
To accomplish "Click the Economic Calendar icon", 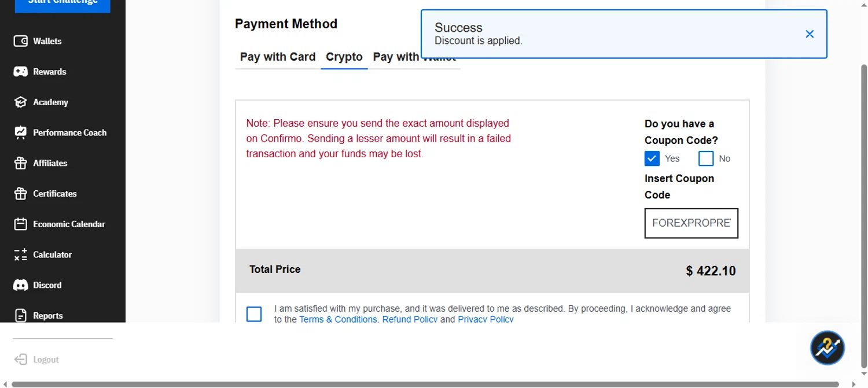I will (x=21, y=224).
